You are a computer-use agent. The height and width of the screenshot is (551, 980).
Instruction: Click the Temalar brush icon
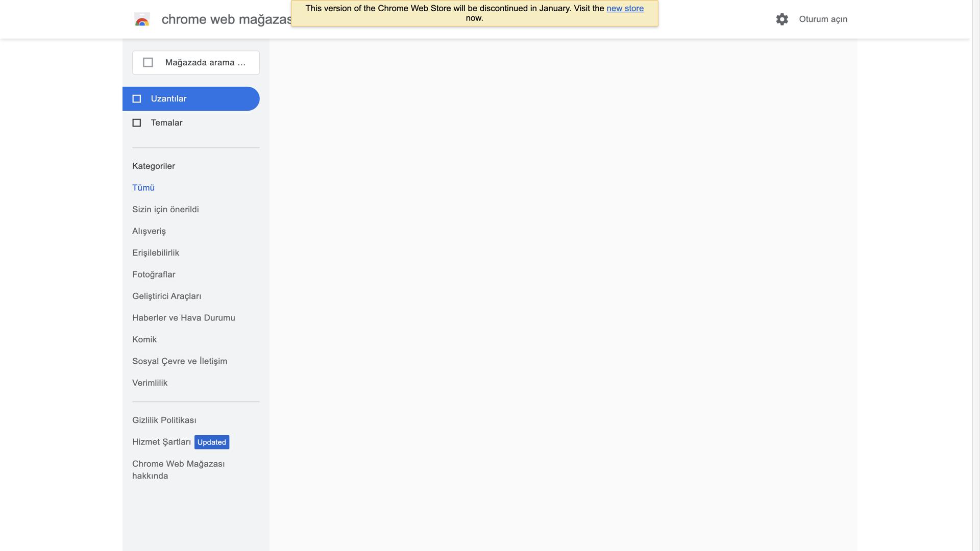point(137,123)
